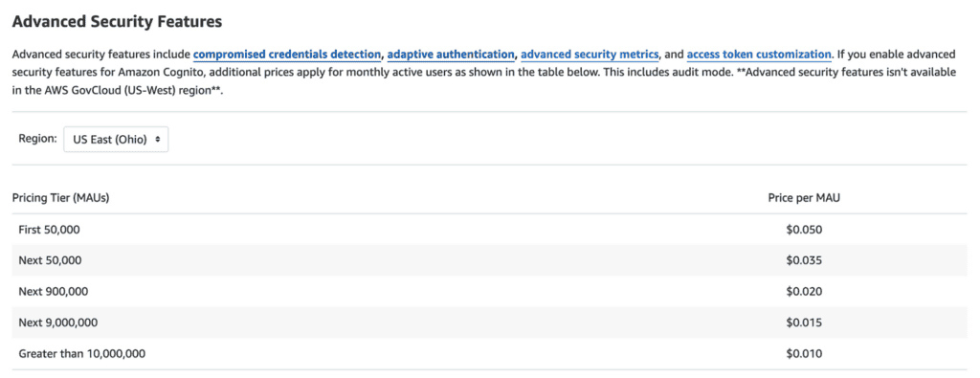The width and height of the screenshot is (980, 378).
Task: Click the Region label
Action: [x=38, y=140]
